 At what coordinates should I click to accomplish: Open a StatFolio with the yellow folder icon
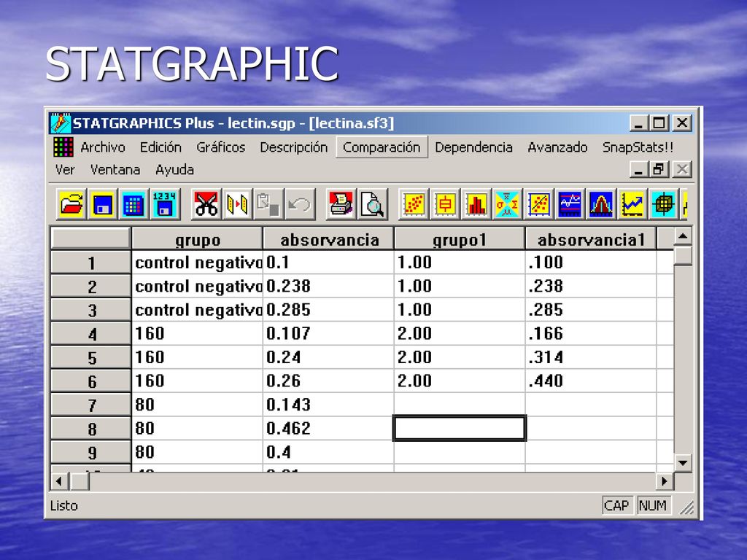coord(71,204)
